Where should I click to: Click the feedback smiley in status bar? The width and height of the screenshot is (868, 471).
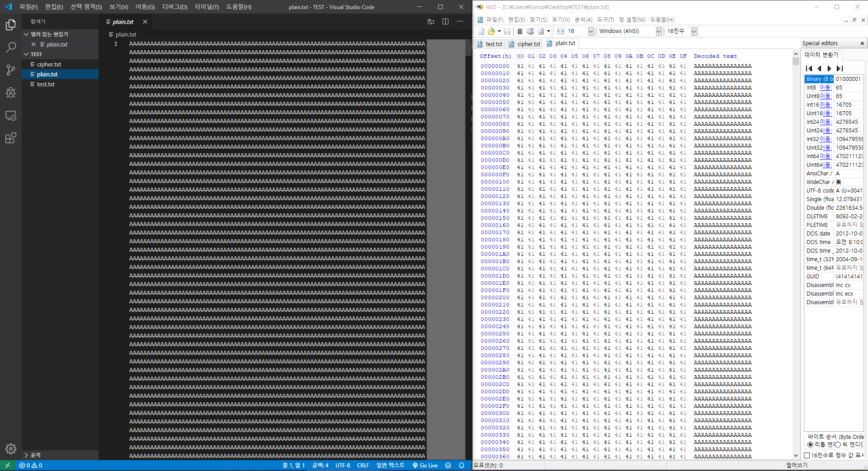pyautogui.click(x=448, y=465)
